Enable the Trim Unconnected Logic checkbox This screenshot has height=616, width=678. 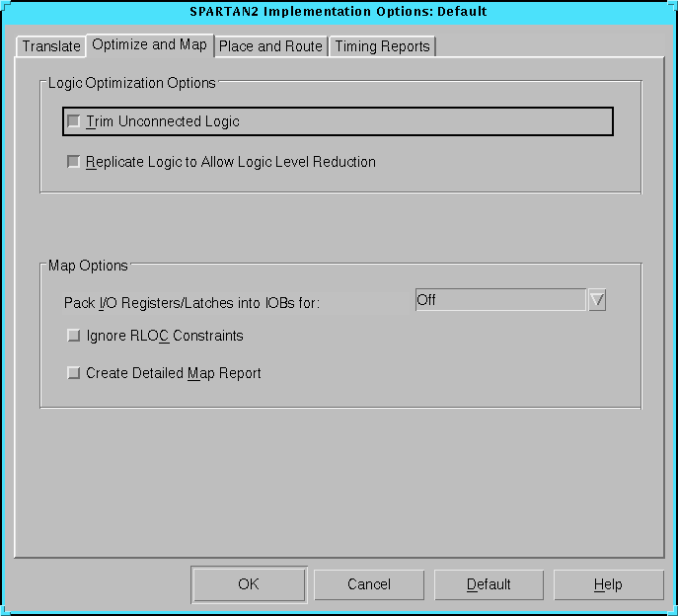73,121
